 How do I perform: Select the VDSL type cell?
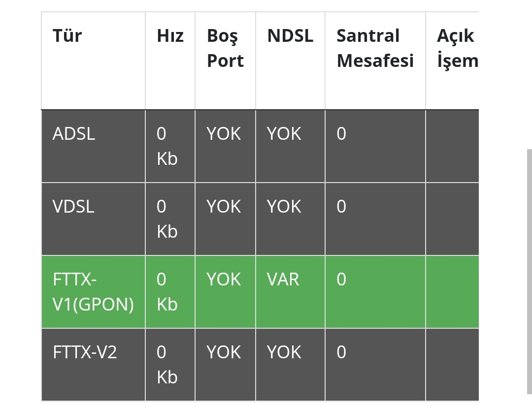coord(73,207)
